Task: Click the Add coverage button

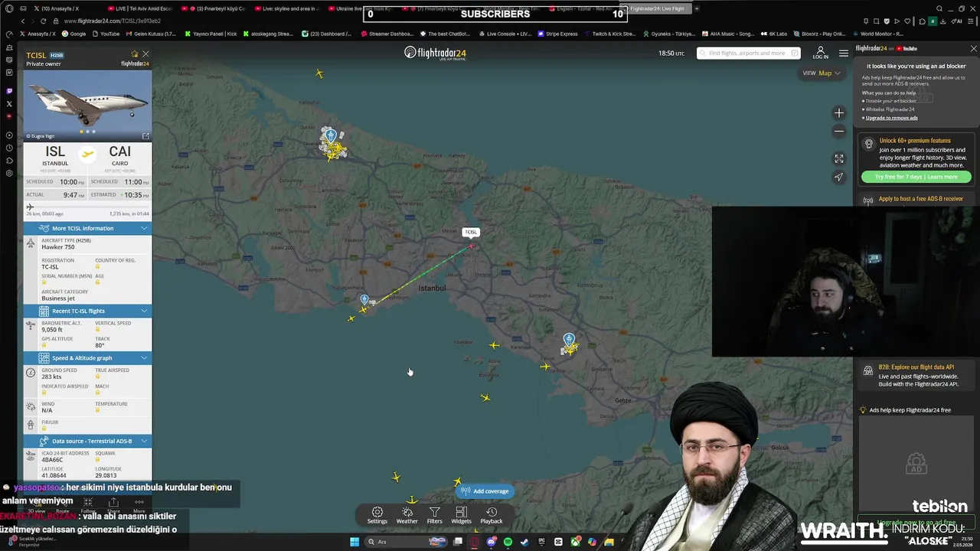Action: point(485,491)
